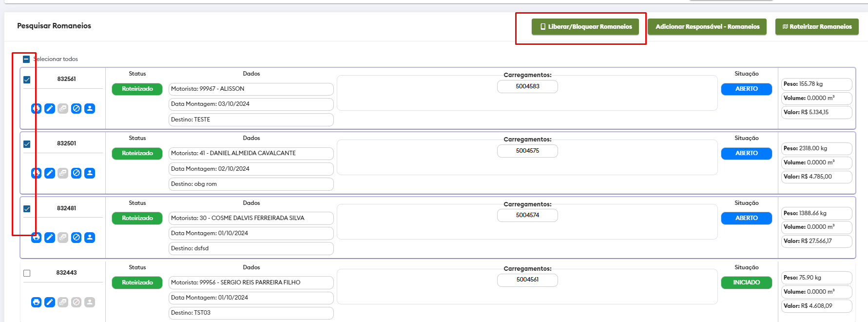The image size is (868, 322).
Task: Click Liberar/Bloquear Romaneios button
Action: pyautogui.click(x=585, y=27)
